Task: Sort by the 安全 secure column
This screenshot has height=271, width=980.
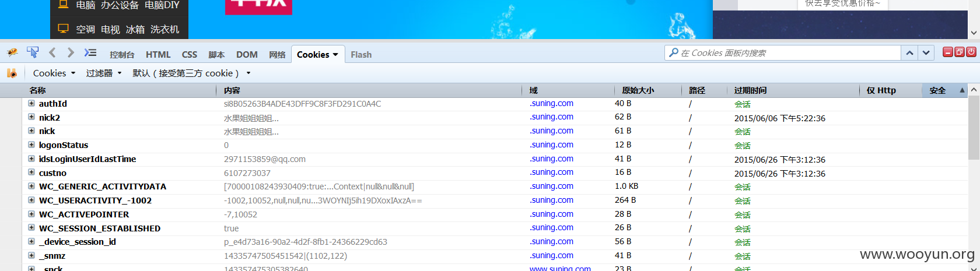Action: coord(944,90)
